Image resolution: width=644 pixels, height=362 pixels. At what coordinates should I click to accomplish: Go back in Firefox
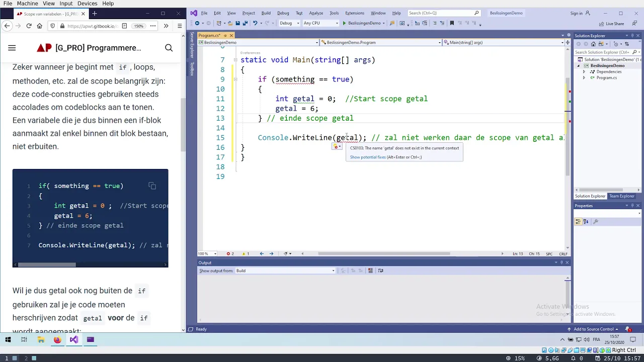click(7, 26)
